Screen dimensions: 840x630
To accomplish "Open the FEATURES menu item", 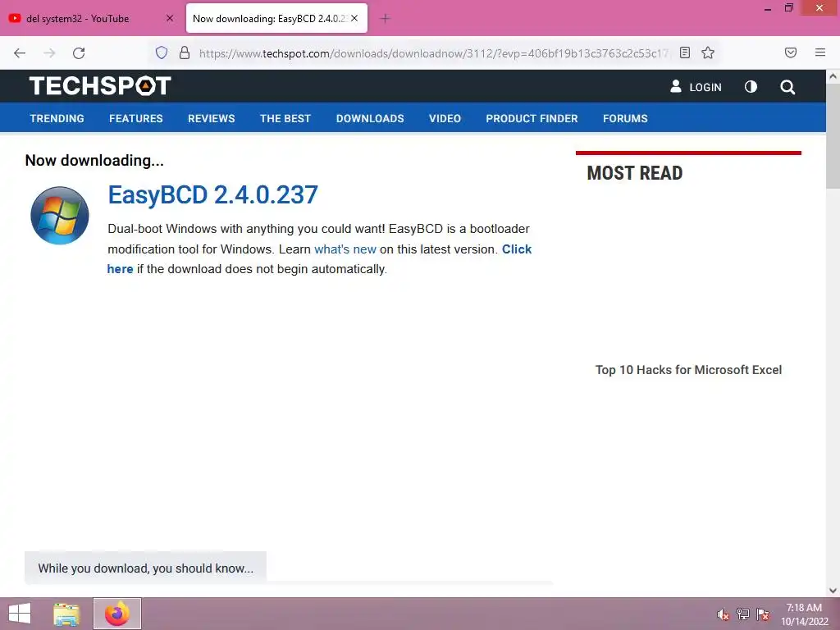I will 136,118.
